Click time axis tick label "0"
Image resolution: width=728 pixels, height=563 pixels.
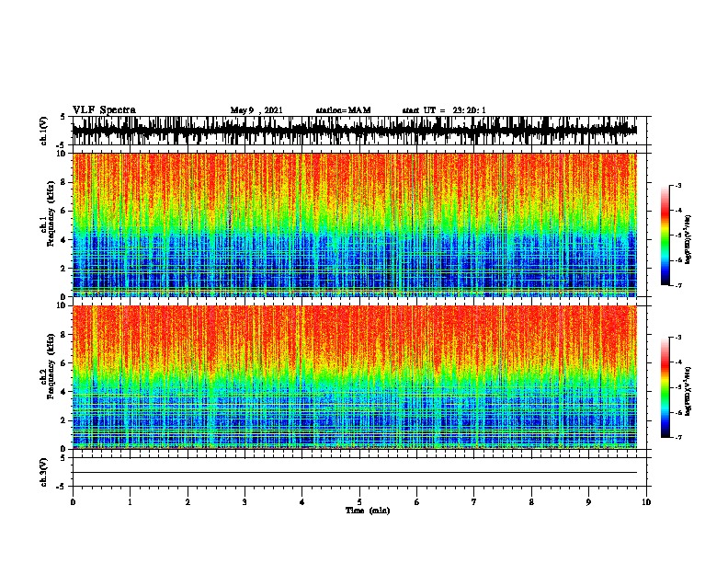pyautogui.click(x=73, y=502)
